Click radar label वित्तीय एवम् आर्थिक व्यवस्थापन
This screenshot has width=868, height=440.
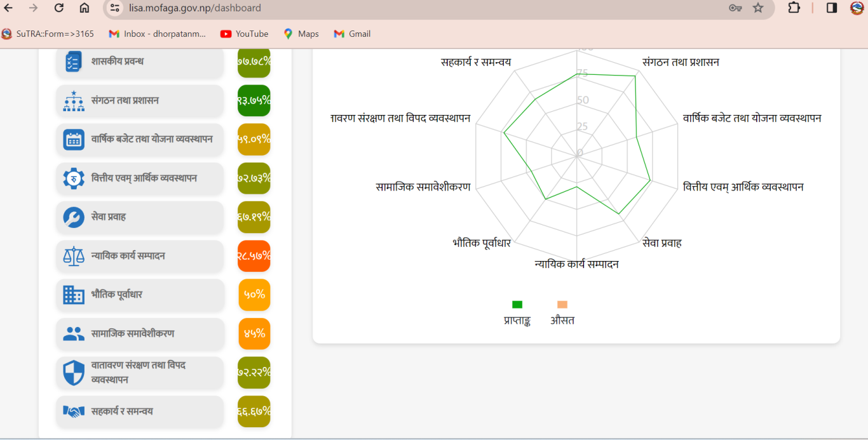tap(743, 187)
